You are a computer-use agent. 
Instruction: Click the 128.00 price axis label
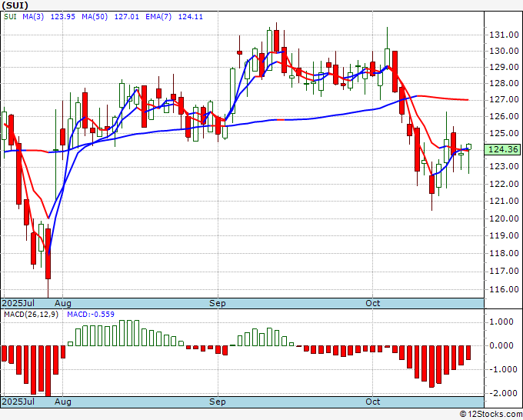pos(504,83)
